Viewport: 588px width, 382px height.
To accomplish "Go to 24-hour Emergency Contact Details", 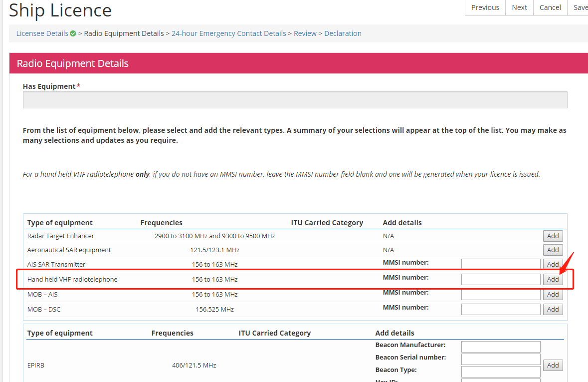I will (x=229, y=33).
